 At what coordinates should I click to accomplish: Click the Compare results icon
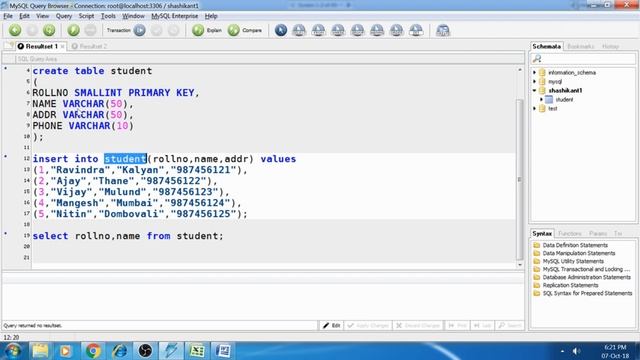pyautogui.click(x=233, y=30)
